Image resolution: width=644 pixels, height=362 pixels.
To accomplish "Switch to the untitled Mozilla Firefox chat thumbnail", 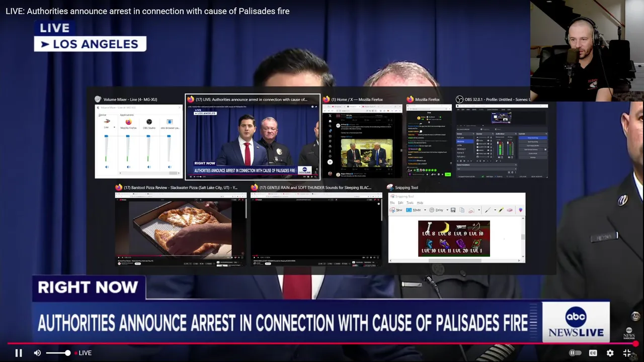I will 429,141.
